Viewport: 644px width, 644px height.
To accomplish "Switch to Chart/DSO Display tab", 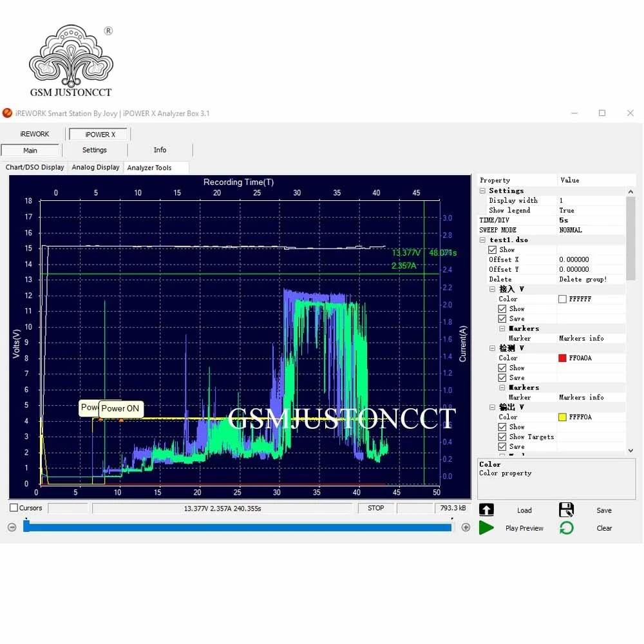I will point(35,167).
